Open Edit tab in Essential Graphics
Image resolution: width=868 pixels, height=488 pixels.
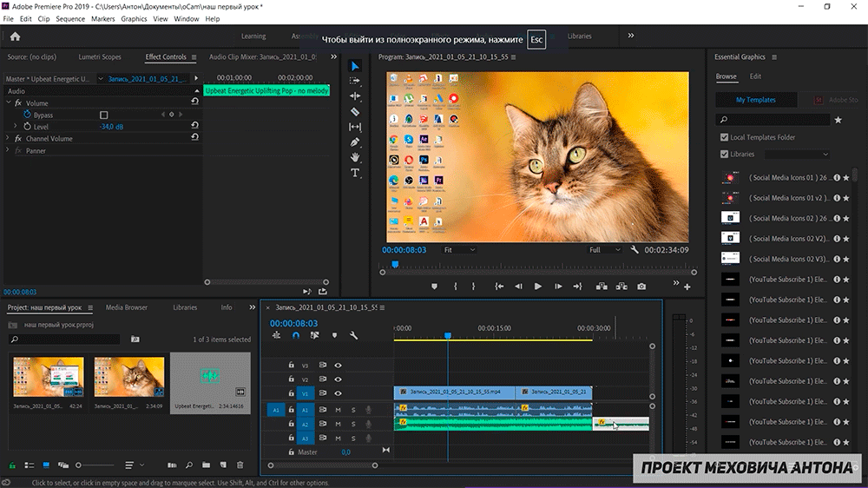point(755,76)
